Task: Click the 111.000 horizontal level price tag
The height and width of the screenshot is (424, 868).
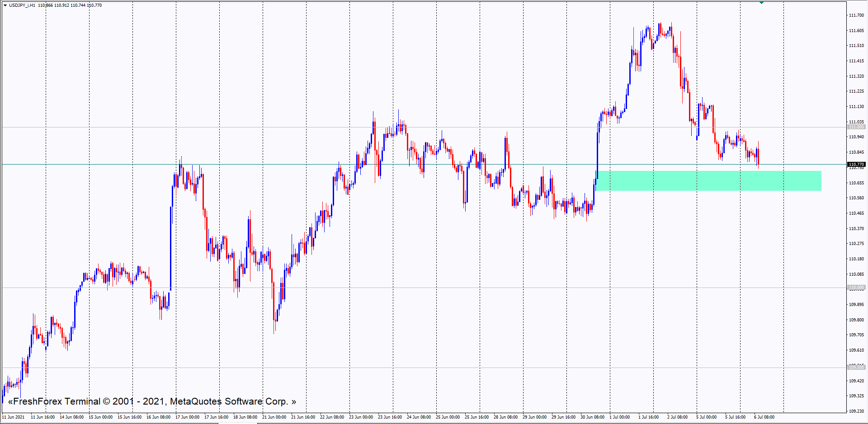Action: [856, 127]
